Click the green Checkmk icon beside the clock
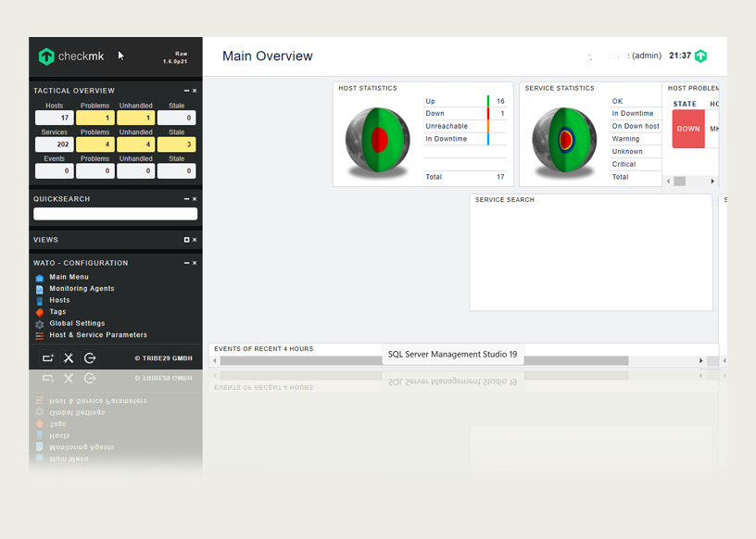 point(700,56)
